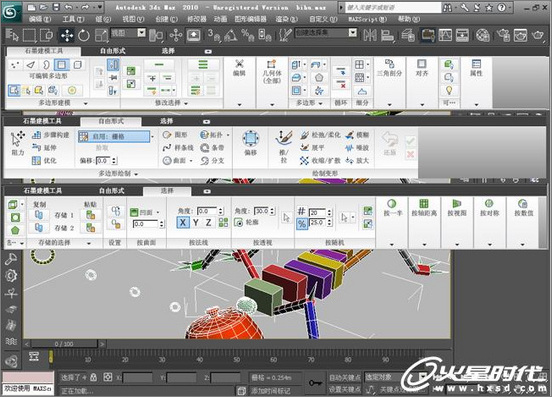Click the search keyword input field
Viewport: 552px width, 397px height.
[x=393, y=7]
